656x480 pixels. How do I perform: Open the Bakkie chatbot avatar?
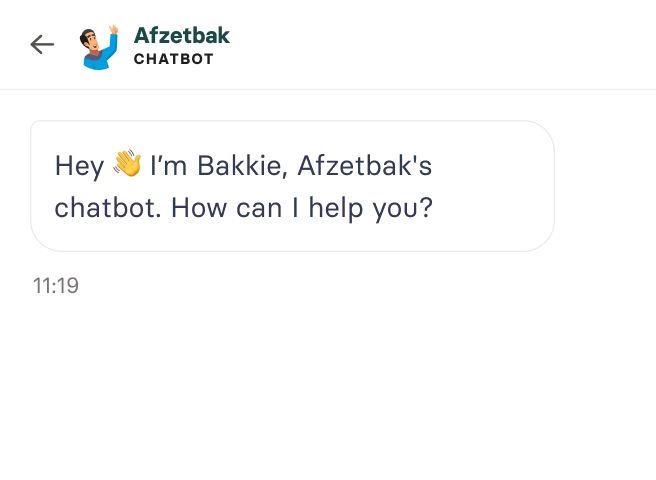click(x=99, y=47)
